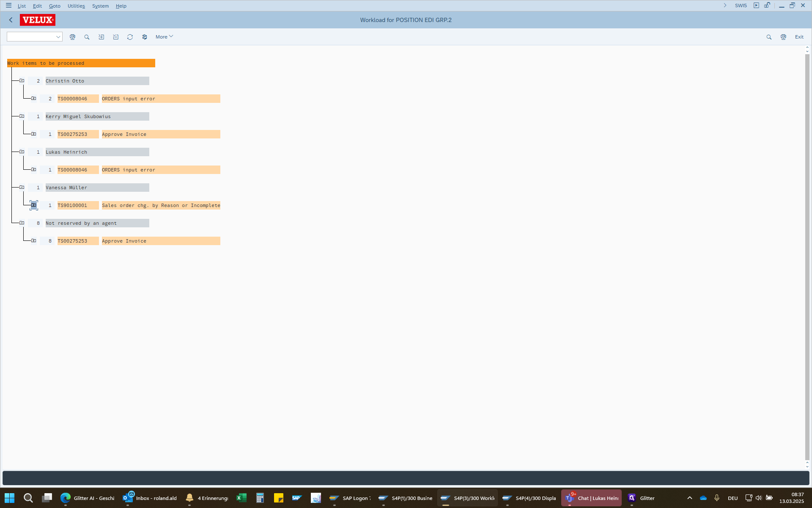Open the Teams chat with Lukas
This screenshot has height=508, width=812.
point(591,498)
